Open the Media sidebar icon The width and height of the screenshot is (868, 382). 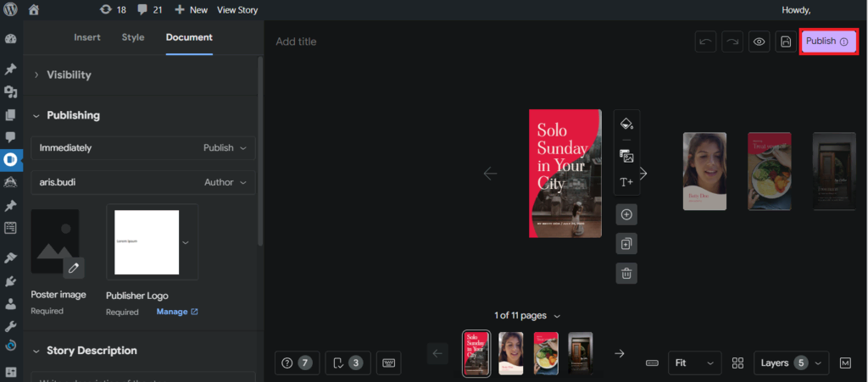10,91
